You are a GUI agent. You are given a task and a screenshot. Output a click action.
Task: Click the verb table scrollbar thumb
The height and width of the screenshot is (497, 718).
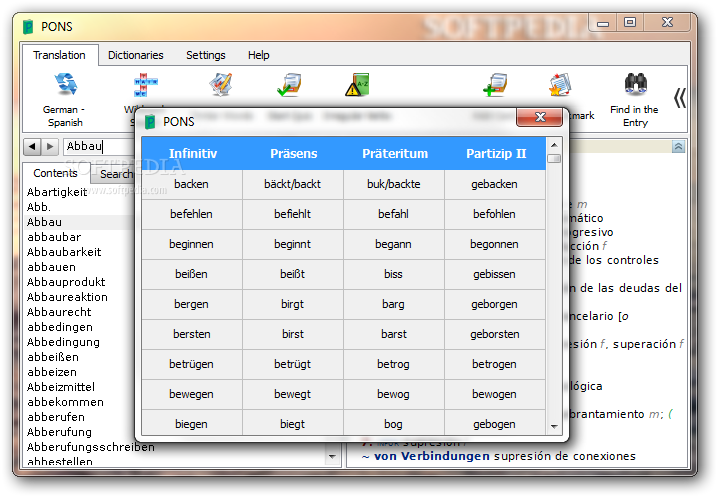[x=554, y=158]
